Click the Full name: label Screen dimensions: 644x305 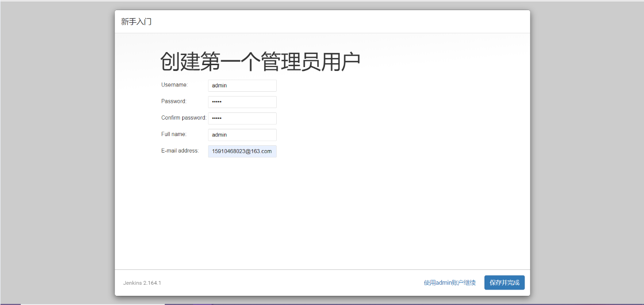click(x=174, y=134)
